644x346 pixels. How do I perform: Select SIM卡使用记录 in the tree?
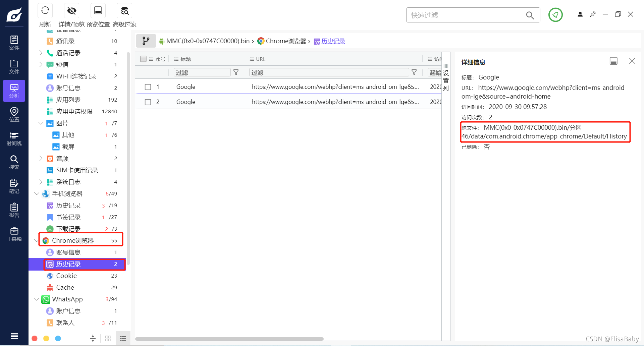click(77, 170)
